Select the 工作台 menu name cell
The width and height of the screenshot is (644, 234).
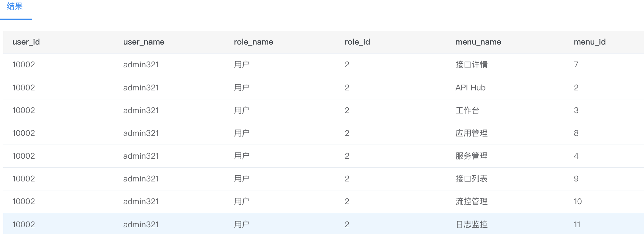tap(467, 111)
